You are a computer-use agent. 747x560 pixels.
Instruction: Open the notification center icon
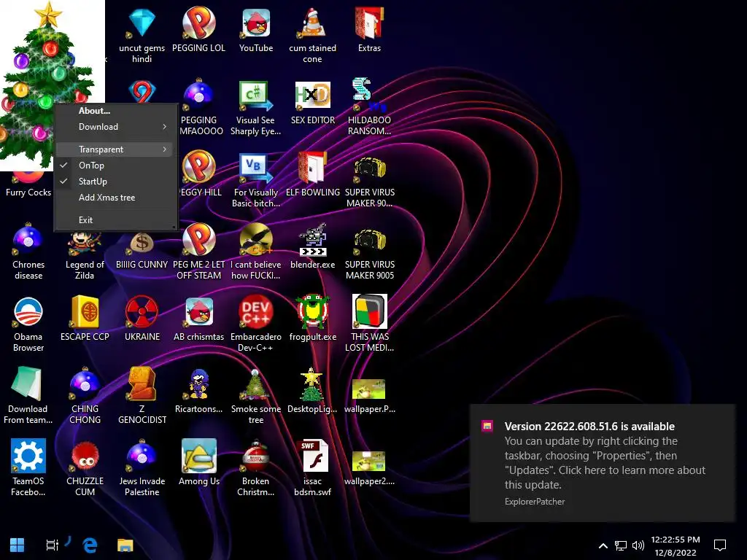(720, 545)
